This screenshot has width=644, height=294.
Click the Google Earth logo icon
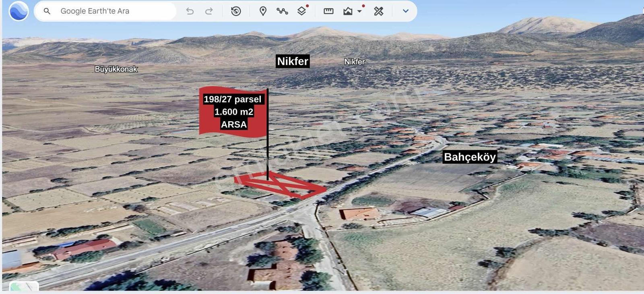coord(19,11)
